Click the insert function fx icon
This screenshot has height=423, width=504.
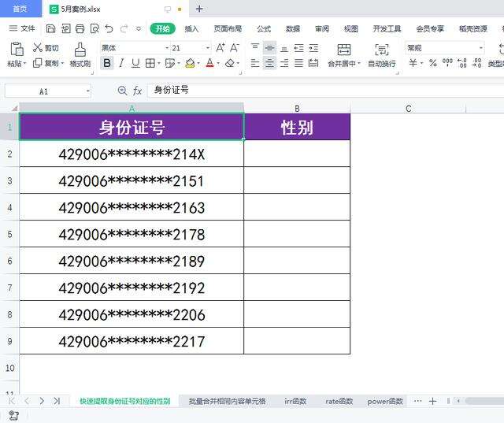137,91
